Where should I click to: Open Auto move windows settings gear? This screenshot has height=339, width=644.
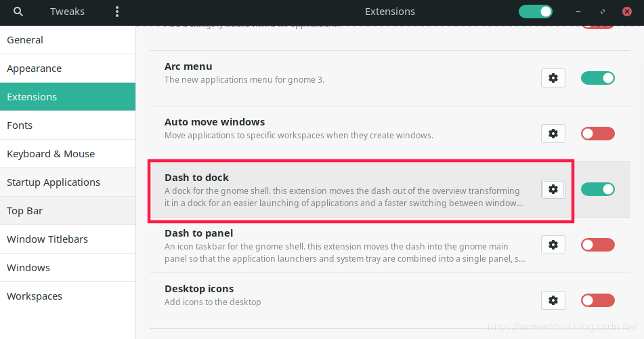pos(553,134)
